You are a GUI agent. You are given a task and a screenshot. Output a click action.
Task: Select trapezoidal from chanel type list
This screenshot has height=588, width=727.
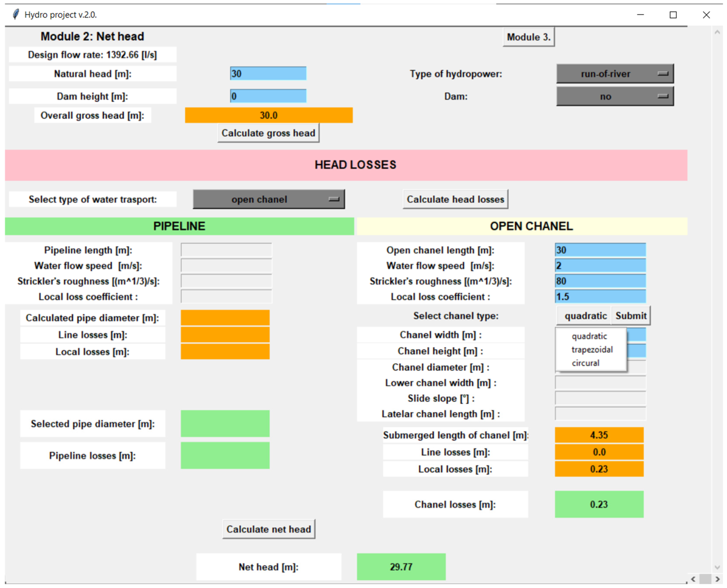[592, 350]
